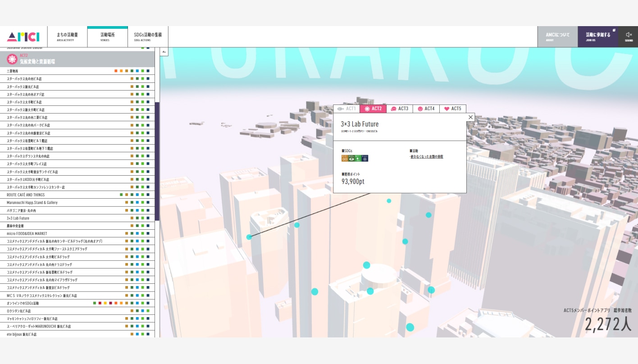Open the AMCIについて About button

point(557,36)
